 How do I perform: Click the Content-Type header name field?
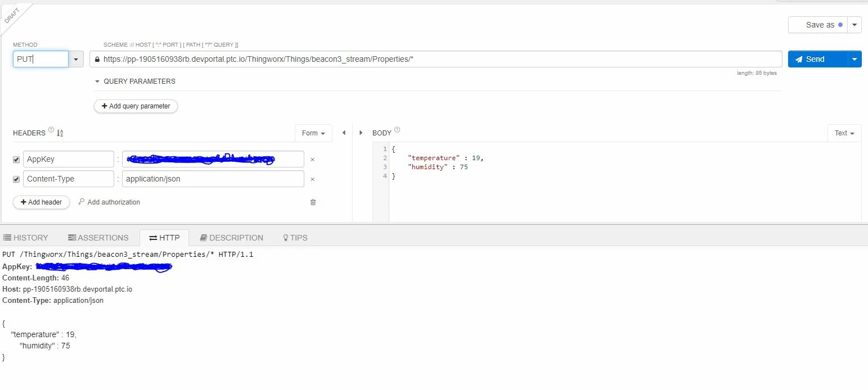click(x=69, y=179)
